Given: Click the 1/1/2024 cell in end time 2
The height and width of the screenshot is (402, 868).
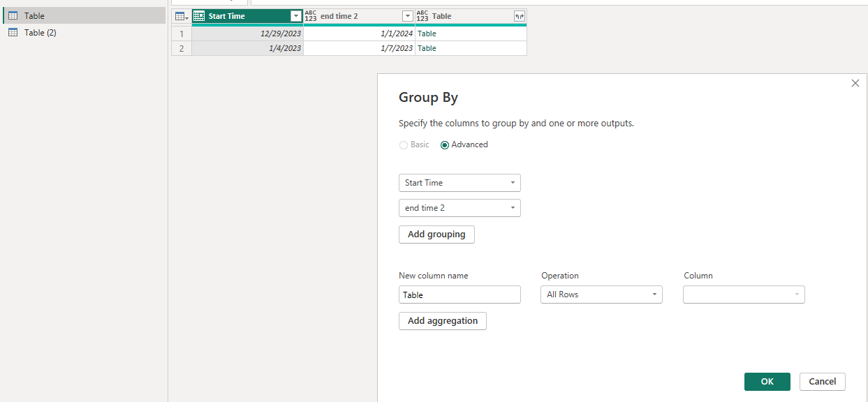Looking at the screenshot, I should (360, 33).
